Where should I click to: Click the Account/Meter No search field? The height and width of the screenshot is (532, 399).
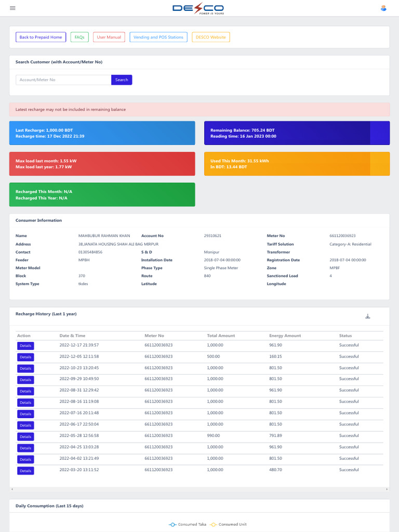click(x=63, y=79)
